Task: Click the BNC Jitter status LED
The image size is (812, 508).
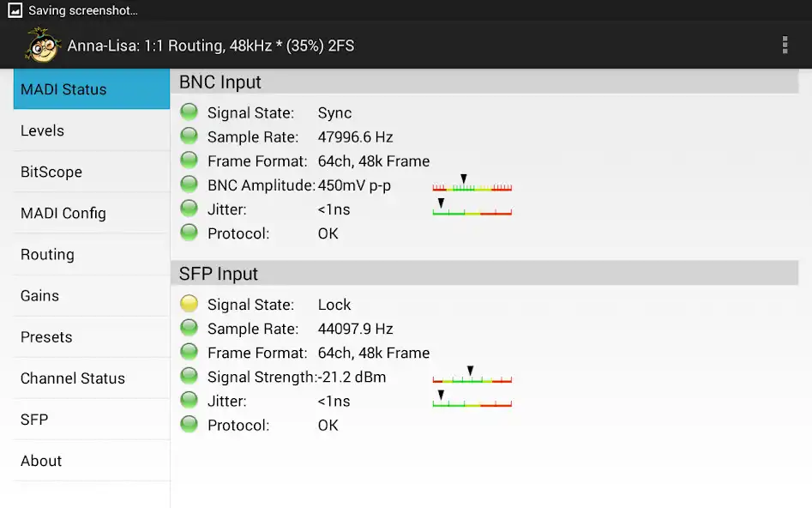Action: tap(189, 209)
